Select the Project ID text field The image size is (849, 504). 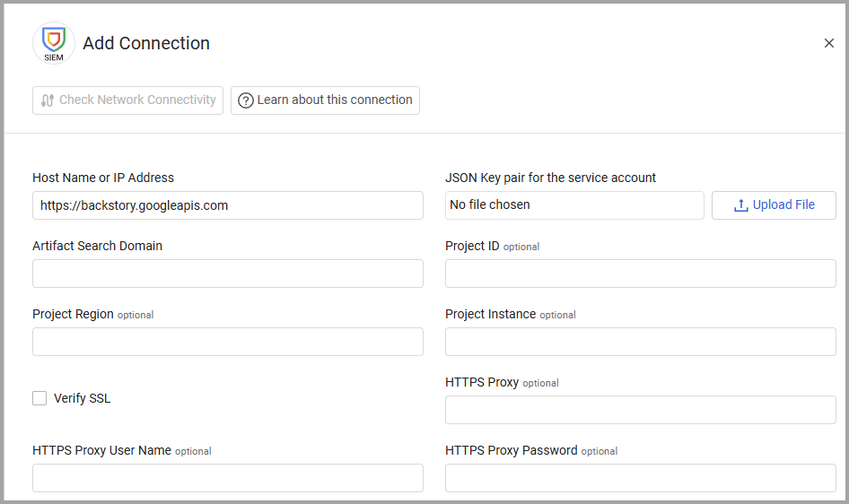[641, 274]
